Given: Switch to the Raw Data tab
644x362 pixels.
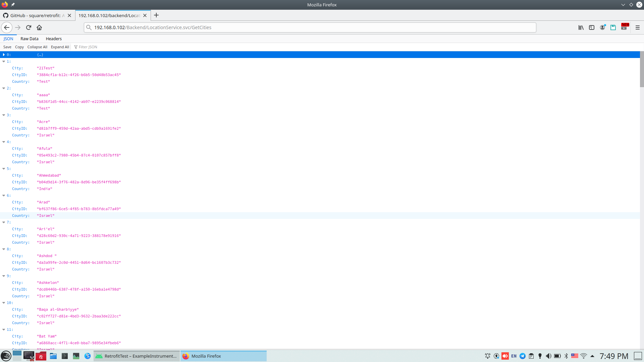Looking at the screenshot, I should [29, 39].
